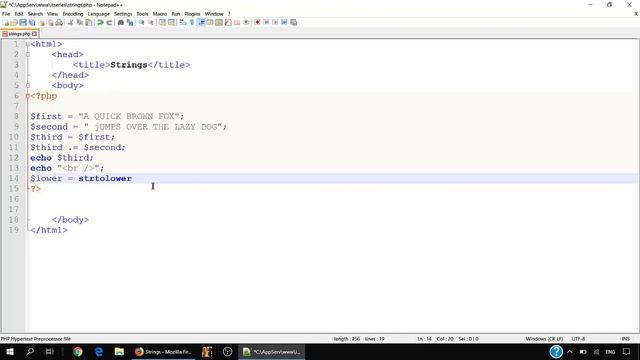
Task: Collapse the php block fold marker
Action: pyautogui.click(x=28, y=96)
